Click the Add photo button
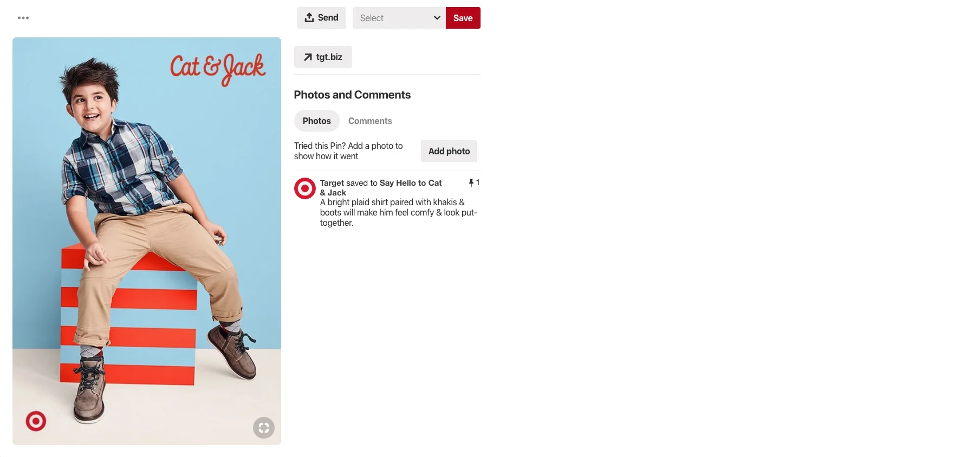Viewport: 980px width, 457px height. [449, 151]
